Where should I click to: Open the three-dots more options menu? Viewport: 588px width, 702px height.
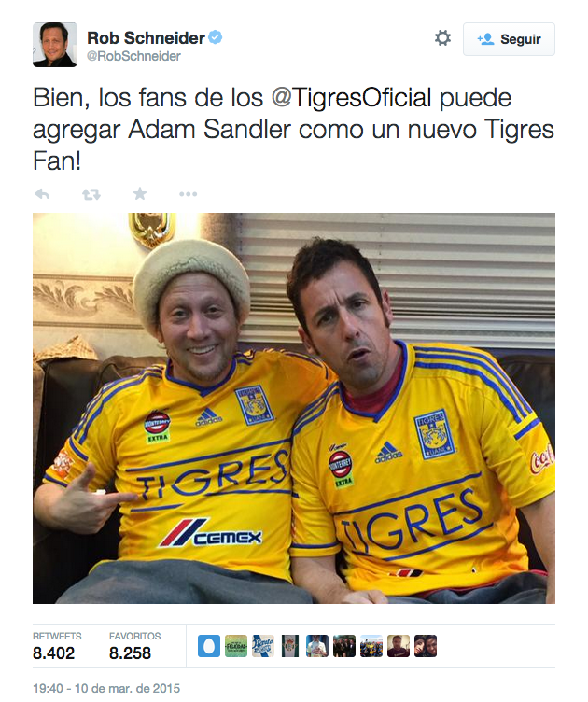(188, 194)
